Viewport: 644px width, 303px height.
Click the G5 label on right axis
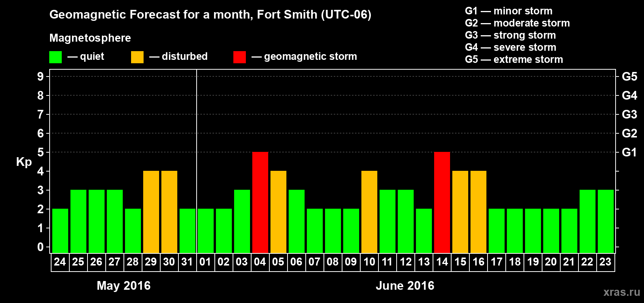click(630, 77)
